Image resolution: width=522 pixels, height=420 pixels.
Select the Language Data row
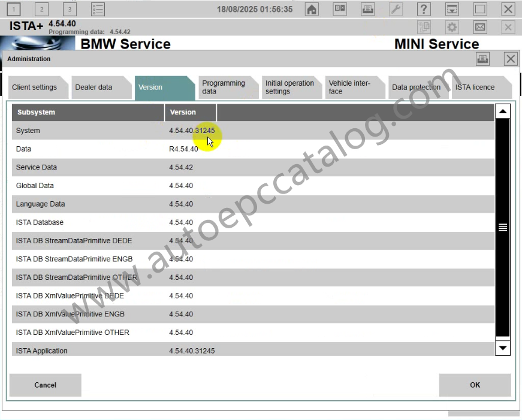click(x=253, y=204)
